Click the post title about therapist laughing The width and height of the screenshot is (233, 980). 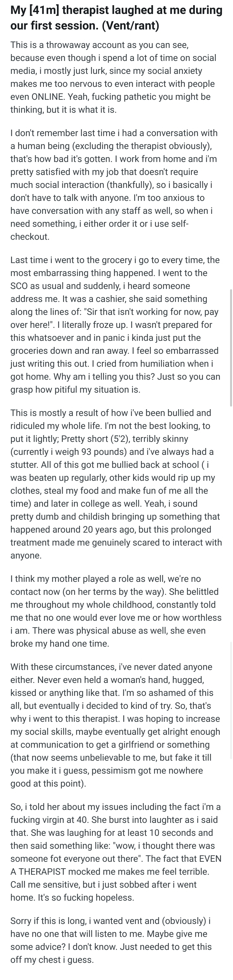116,18
